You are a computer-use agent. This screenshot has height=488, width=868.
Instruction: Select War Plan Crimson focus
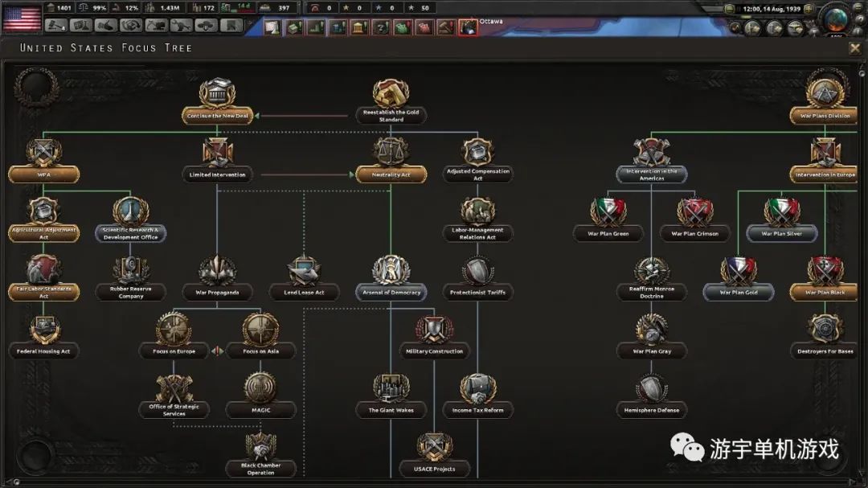(x=694, y=219)
